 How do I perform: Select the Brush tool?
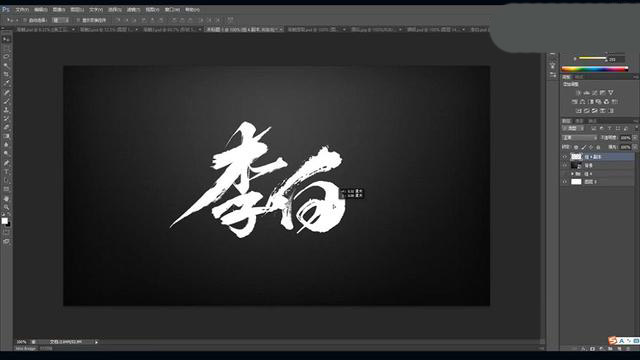(x=6, y=101)
